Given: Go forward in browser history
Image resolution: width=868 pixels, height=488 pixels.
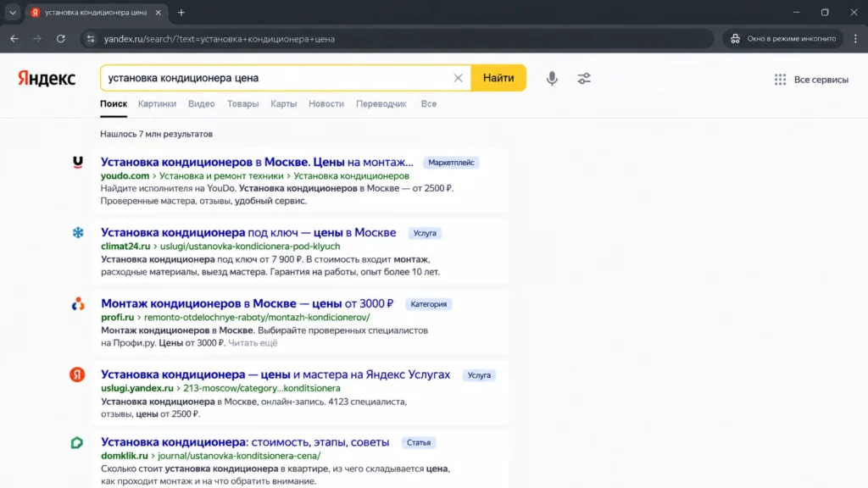Looking at the screenshot, I should click(x=37, y=39).
